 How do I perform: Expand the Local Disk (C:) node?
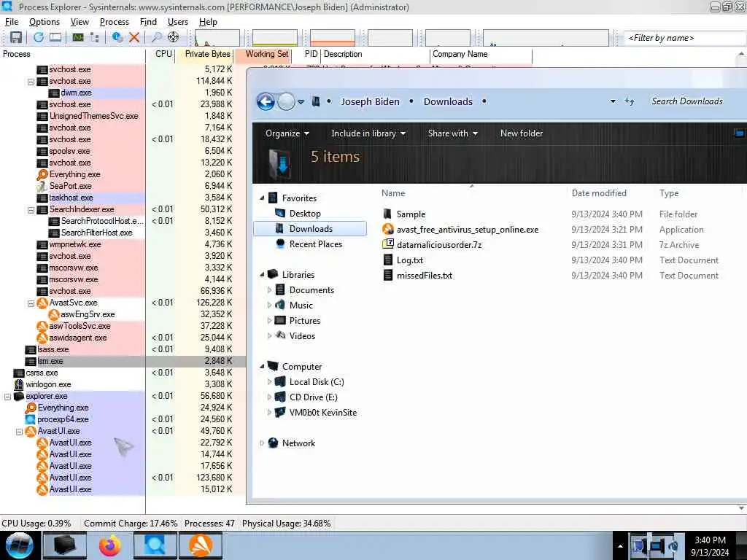(269, 382)
